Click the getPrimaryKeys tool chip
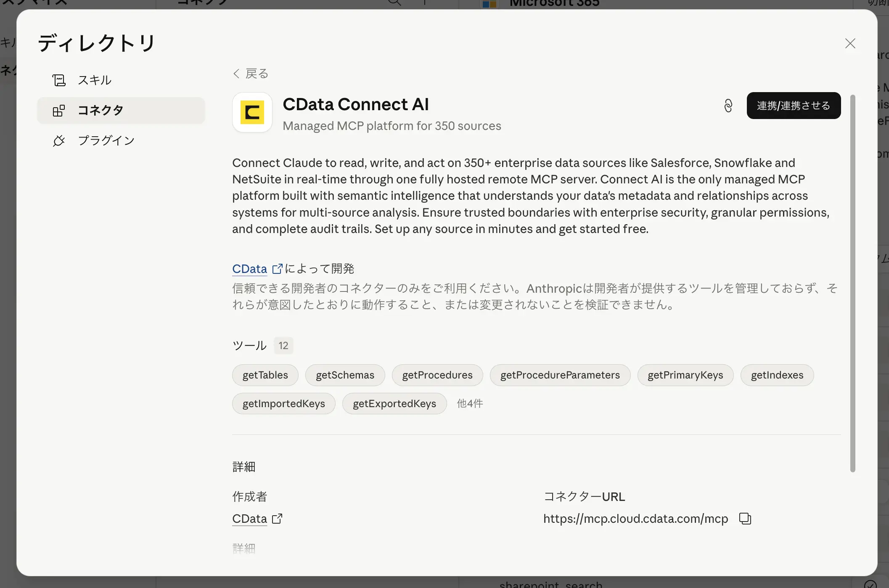This screenshot has width=889, height=588. 685,375
